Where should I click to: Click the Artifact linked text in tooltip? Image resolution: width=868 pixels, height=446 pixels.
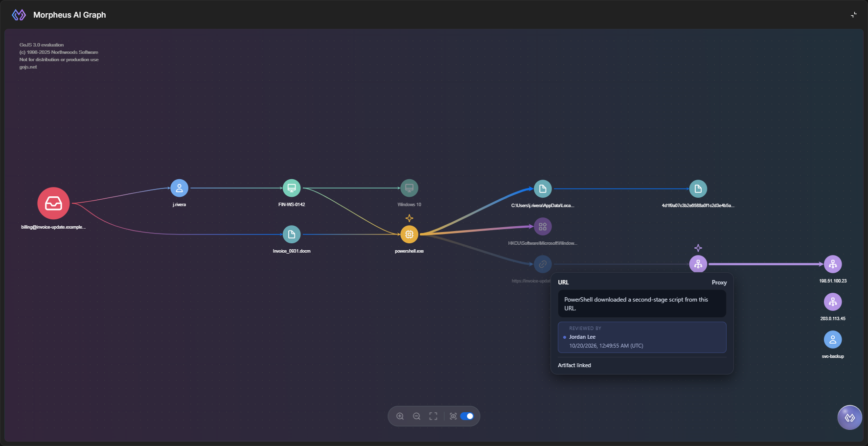coord(574,365)
